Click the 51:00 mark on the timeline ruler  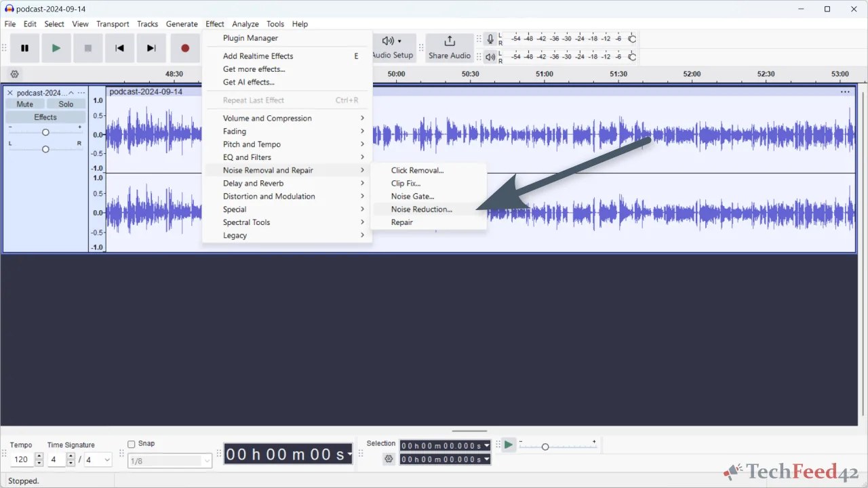coord(544,74)
